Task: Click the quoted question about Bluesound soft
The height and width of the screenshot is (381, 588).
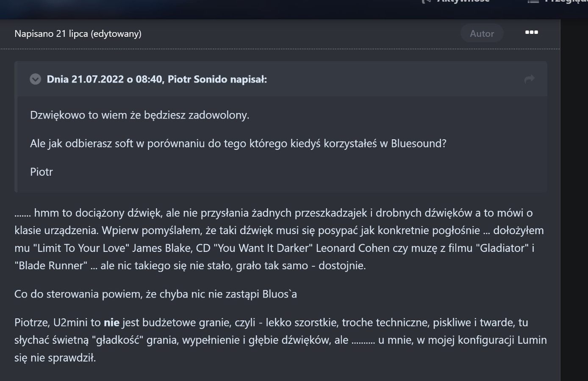Action: tap(238, 144)
